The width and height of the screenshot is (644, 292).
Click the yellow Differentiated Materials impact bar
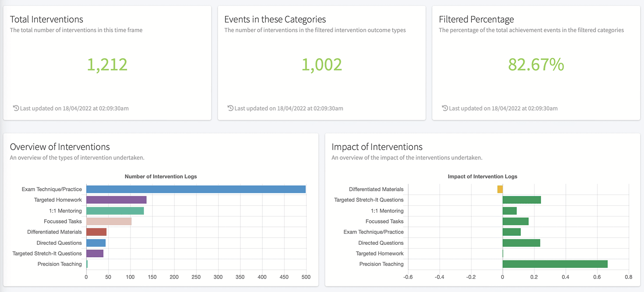[x=500, y=189]
